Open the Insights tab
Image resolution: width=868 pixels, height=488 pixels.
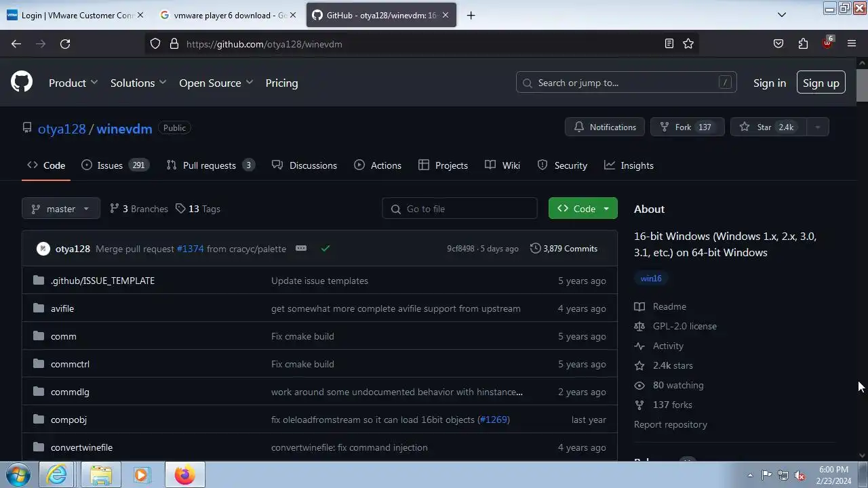[x=629, y=165]
